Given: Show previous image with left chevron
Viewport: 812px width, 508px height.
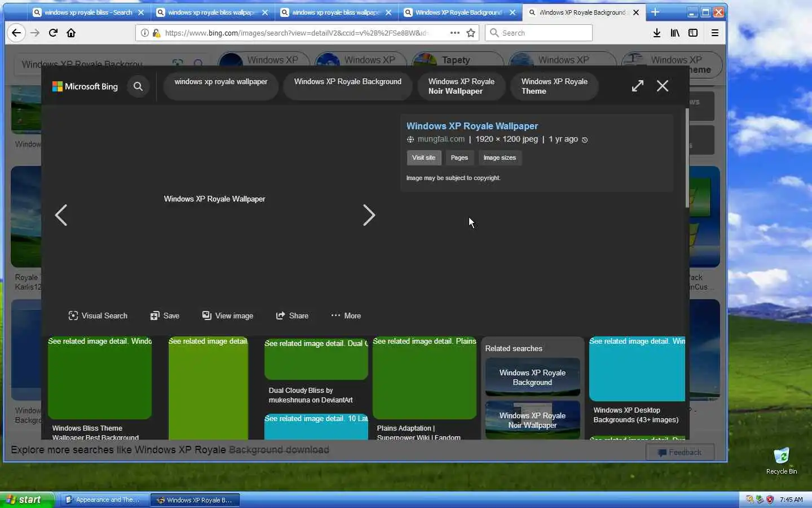Looking at the screenshot, I should tap(61, 215).
